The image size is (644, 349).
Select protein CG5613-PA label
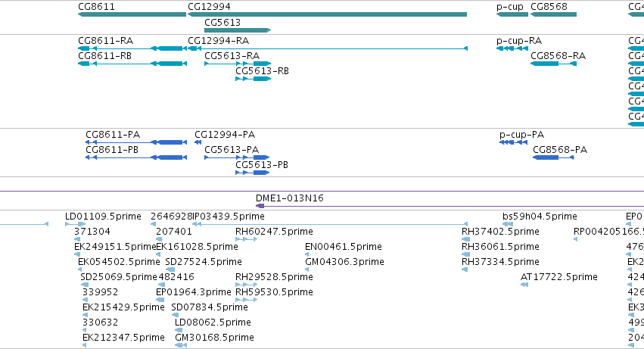pyautogui.click(x=232, y=150)
